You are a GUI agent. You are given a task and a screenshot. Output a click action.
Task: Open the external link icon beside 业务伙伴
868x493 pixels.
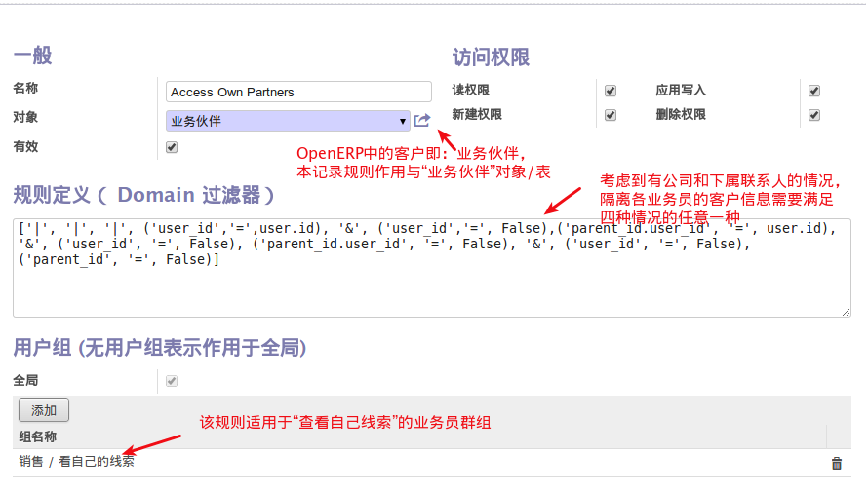(x=421, y=121)
